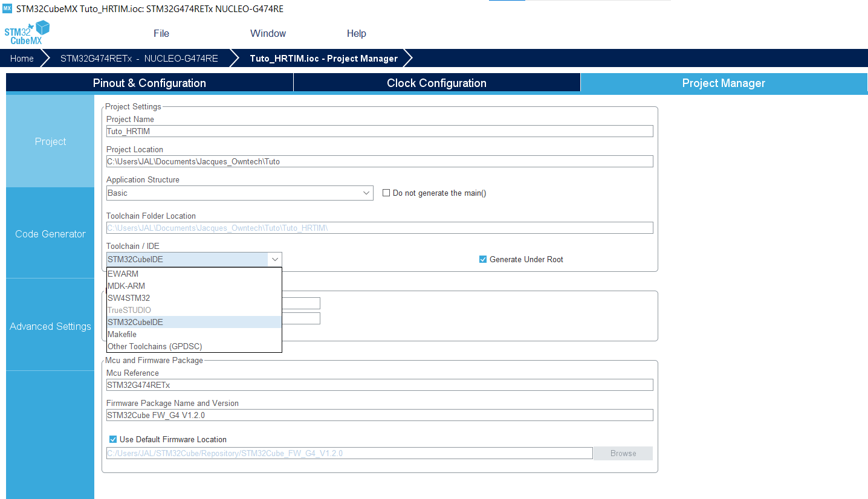Click the Browse button
868x499 pixels.
[x=623, y=453]
